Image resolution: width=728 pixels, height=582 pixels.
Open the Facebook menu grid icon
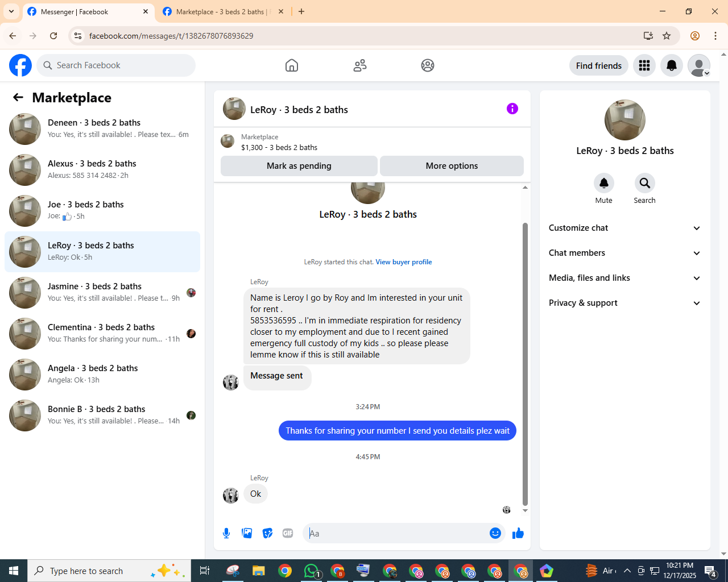(644, 65)
